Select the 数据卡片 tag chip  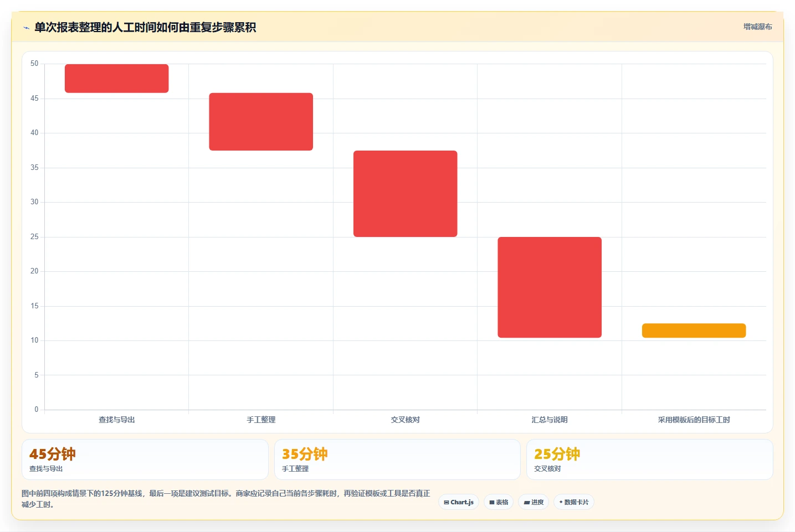click(574, 502)
